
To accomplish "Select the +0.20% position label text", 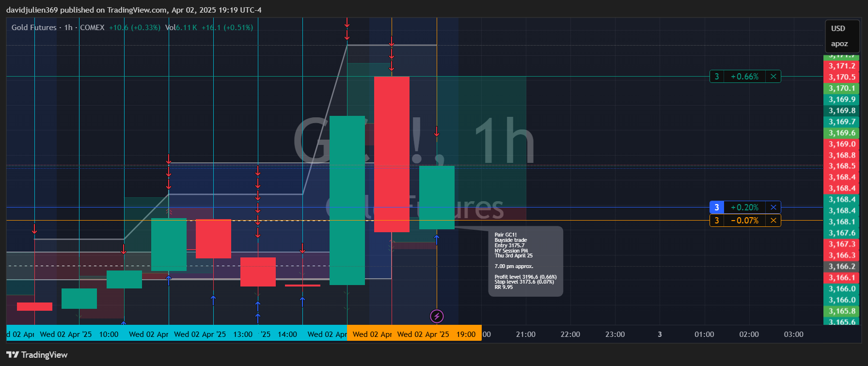I will click(745, 207).
